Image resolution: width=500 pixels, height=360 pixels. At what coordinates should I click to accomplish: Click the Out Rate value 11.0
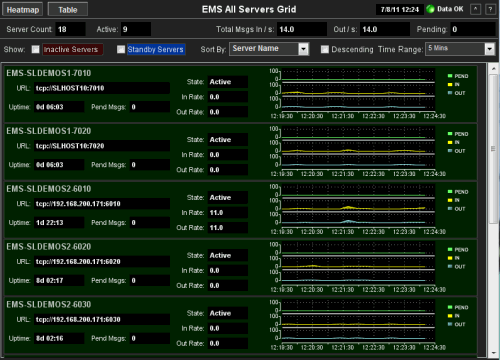(228, 228)
